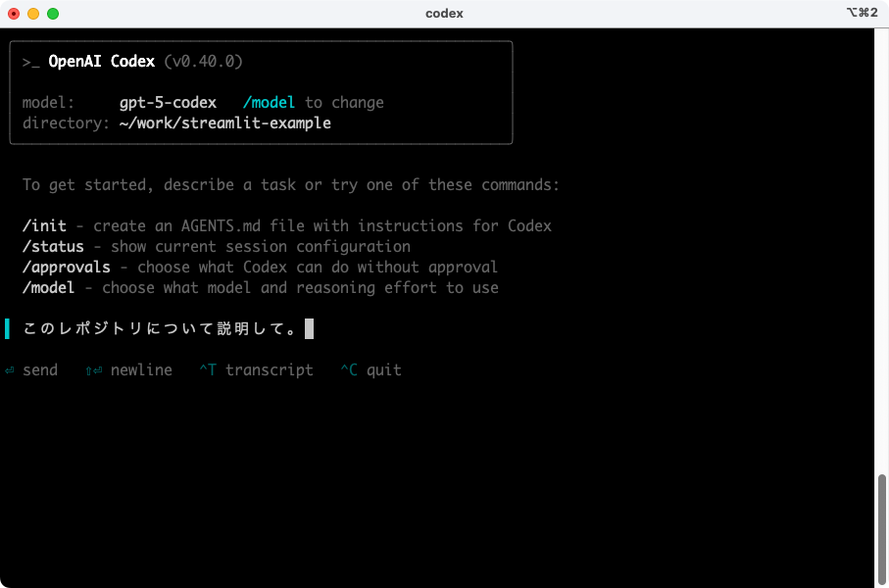Click the /approvals command
The image size is (889, 588).
click(x=67, y=268)
